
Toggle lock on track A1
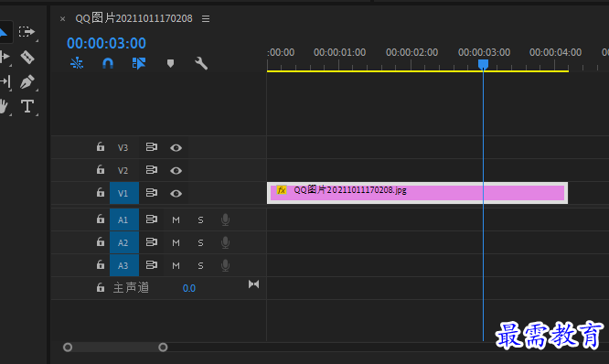(x=101, y=219)
